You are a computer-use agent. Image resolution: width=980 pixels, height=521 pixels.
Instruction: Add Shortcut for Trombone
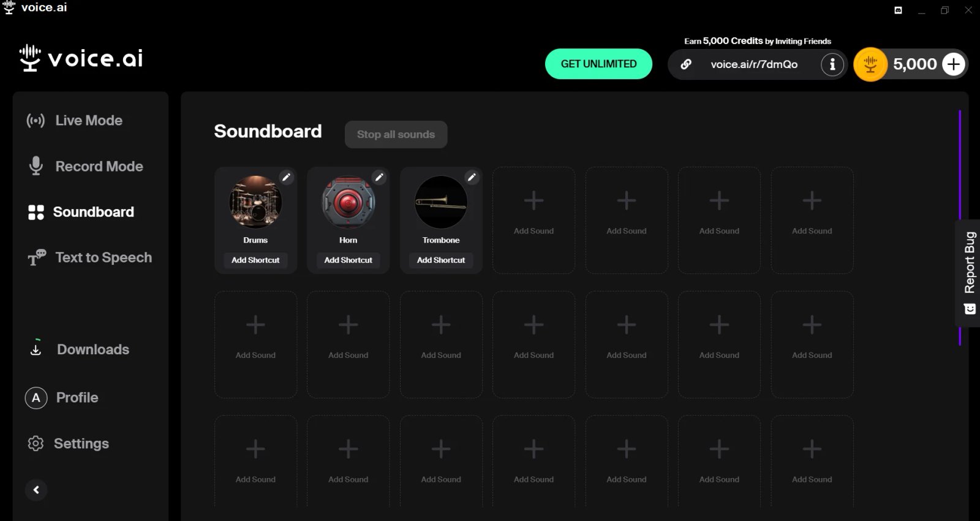(441, 260)
